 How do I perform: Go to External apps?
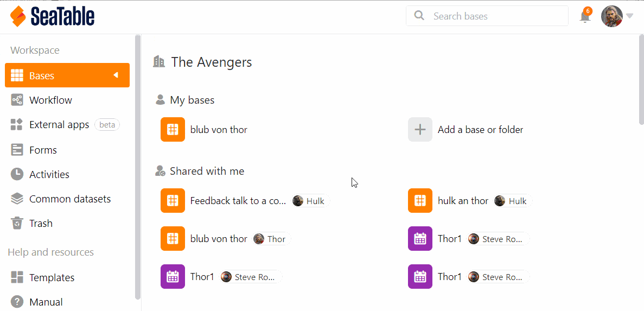click(x=59, y=125)
